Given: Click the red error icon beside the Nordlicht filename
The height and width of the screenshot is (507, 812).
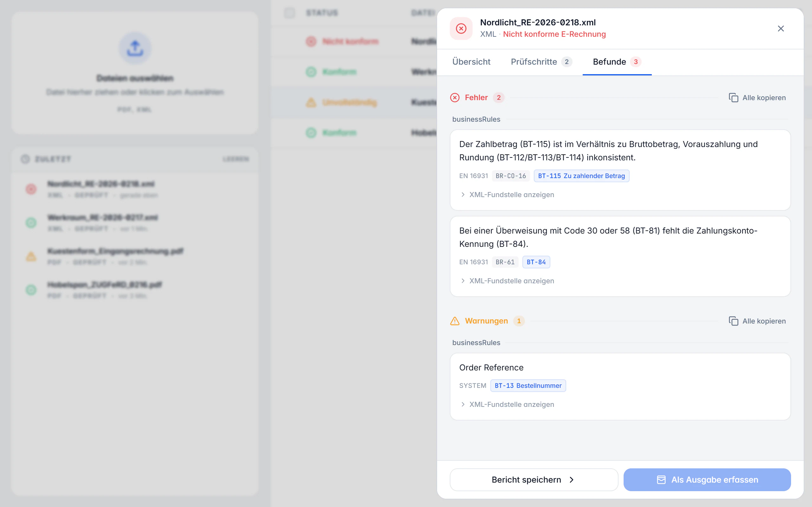Looking at the screenshot, I should pyautogui.click(x=461, y=29).
